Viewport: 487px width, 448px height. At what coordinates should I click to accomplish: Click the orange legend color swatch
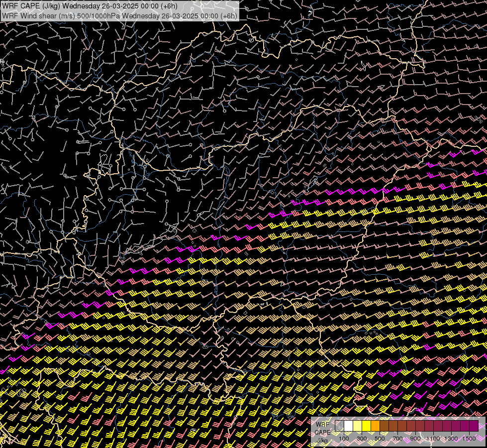click(x=375, y=426)
